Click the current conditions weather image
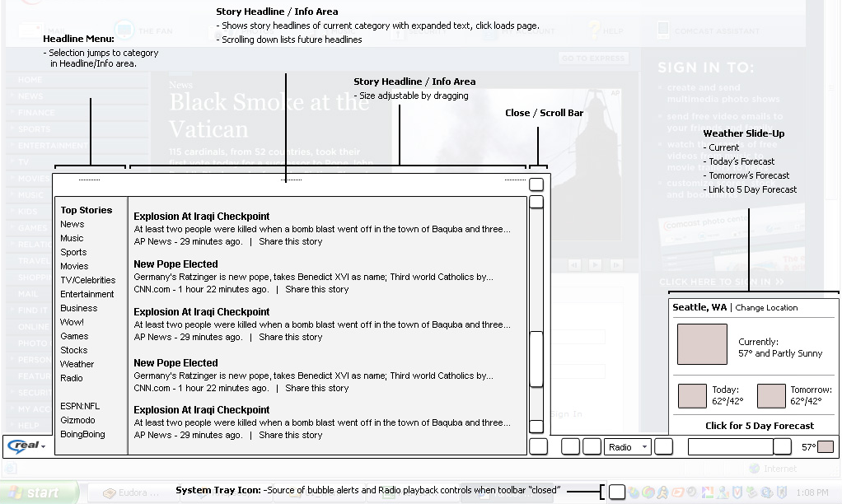Image resolution: width=842 pixels, height=504 pixels. [702, 344]
